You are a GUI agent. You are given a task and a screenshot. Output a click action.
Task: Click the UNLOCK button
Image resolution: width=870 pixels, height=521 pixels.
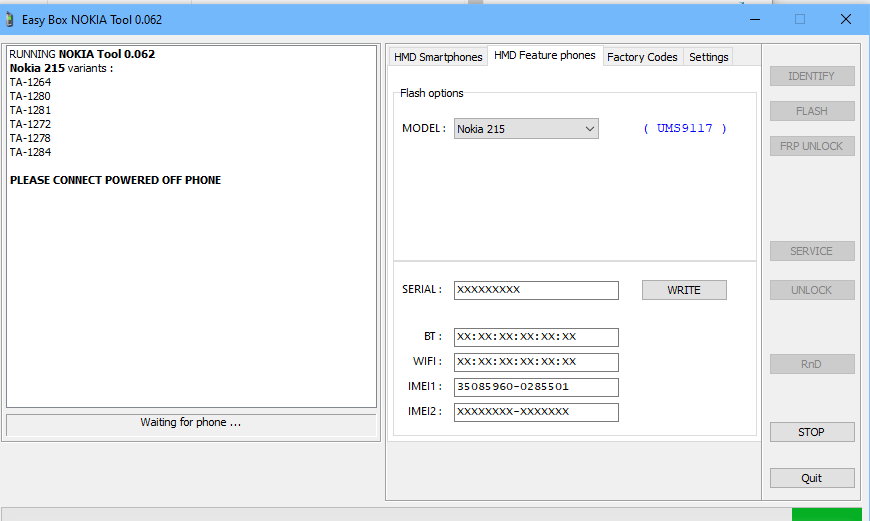(x=812, y=290)
